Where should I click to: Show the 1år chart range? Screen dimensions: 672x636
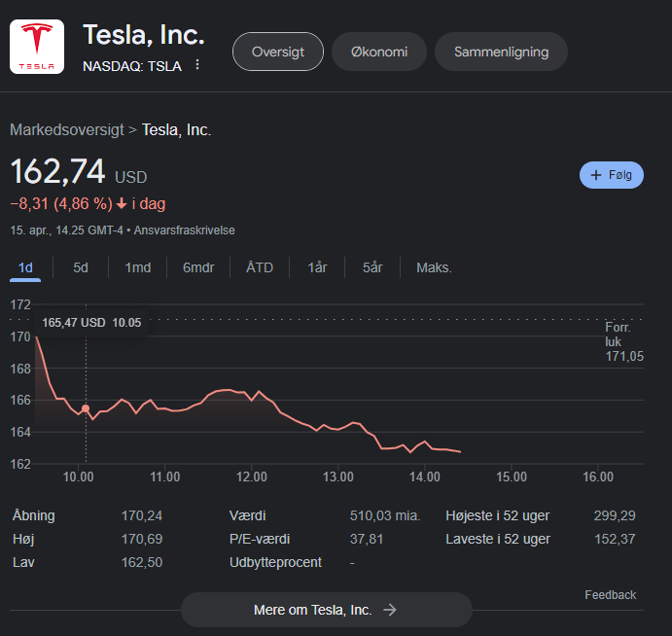(x=317, y=267)
